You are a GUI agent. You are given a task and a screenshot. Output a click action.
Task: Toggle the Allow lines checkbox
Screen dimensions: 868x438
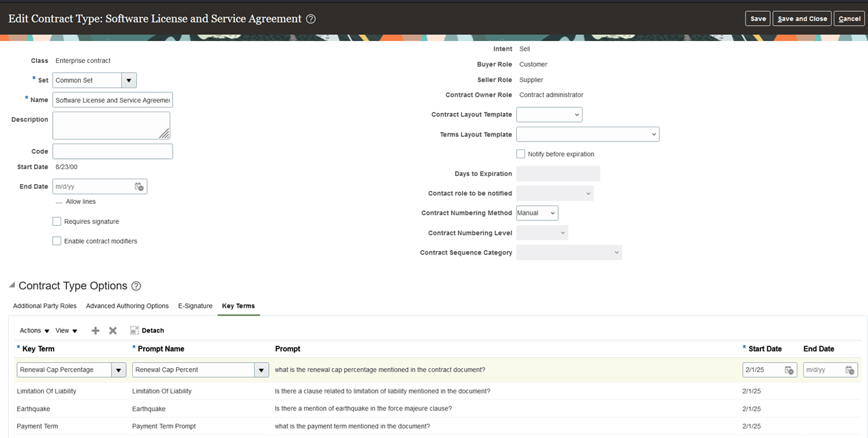pos(59,202)
